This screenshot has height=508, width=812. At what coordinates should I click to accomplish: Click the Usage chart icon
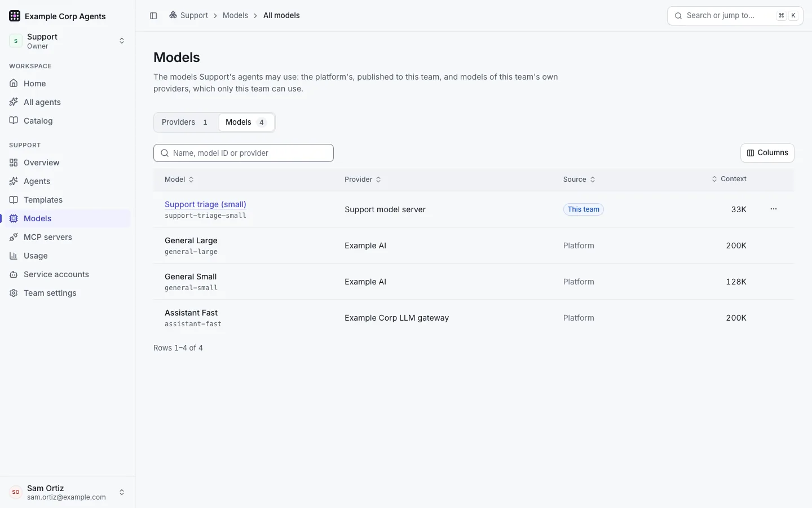(x=14, y=256)
